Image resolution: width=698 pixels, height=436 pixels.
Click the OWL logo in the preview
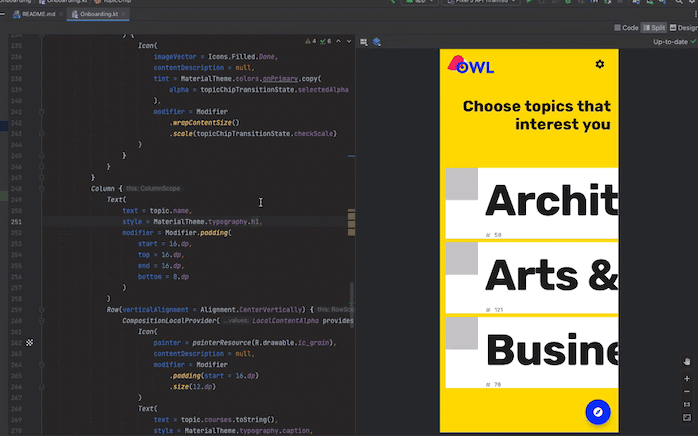point(470,67)
